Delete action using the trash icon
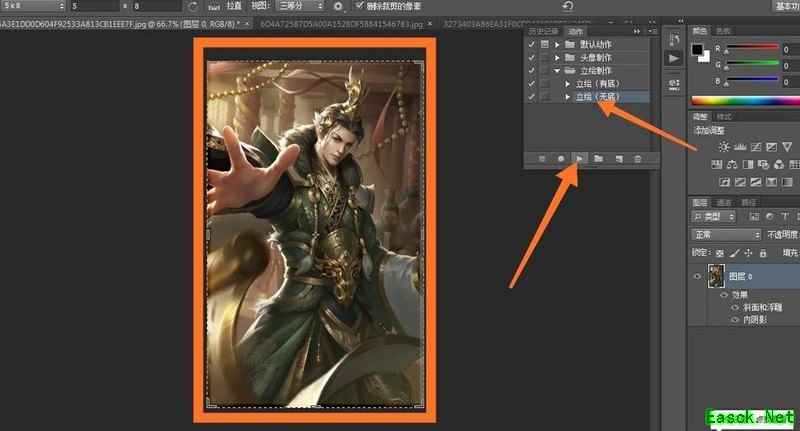800x431 pixels. 638,159
